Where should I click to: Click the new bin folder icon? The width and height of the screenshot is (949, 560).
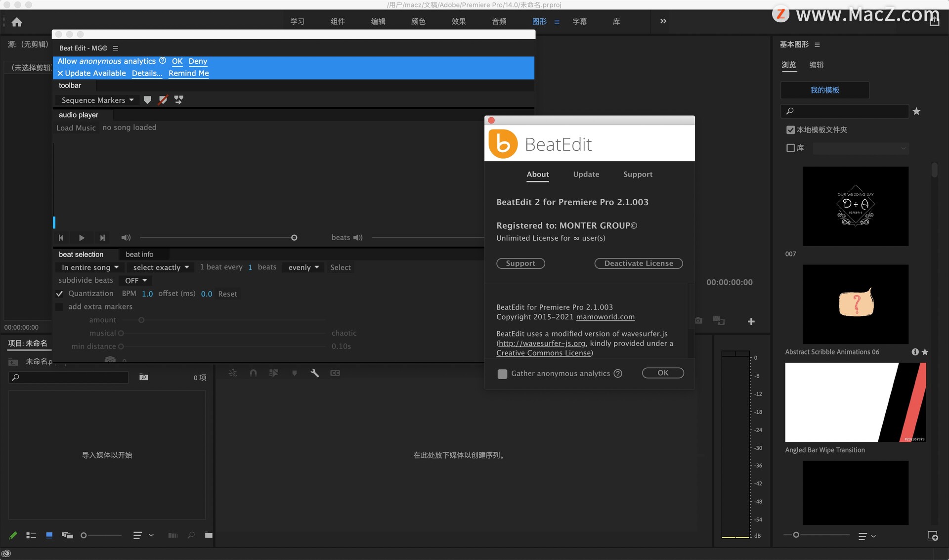[209, 535]
